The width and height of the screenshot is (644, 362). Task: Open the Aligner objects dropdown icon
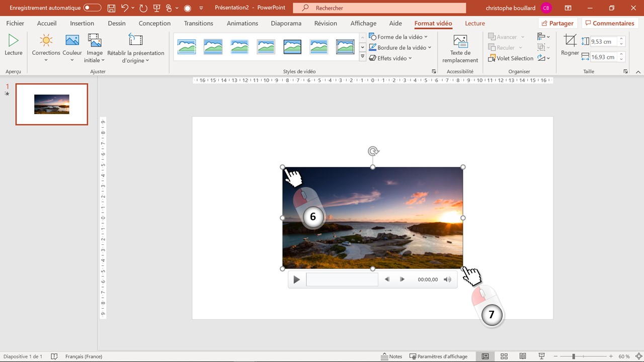coord(543,37)
